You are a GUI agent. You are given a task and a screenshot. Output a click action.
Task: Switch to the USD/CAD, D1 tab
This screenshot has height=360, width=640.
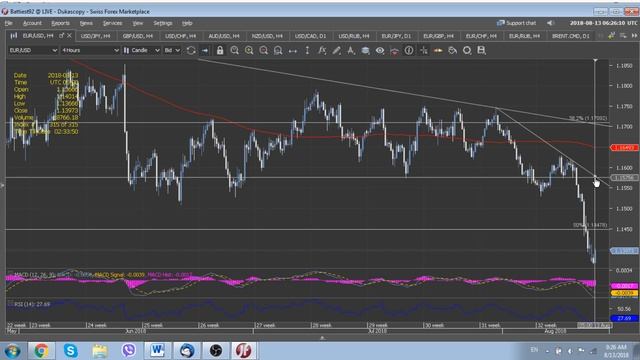coord(310,36)
